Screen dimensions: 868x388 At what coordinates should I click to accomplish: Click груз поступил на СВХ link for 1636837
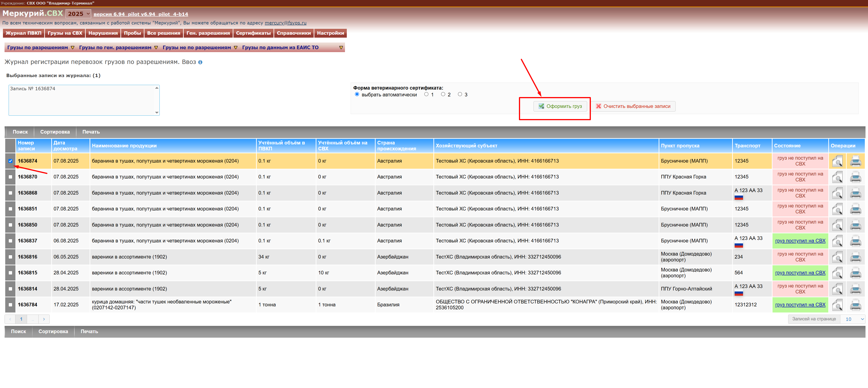(800, 241)
